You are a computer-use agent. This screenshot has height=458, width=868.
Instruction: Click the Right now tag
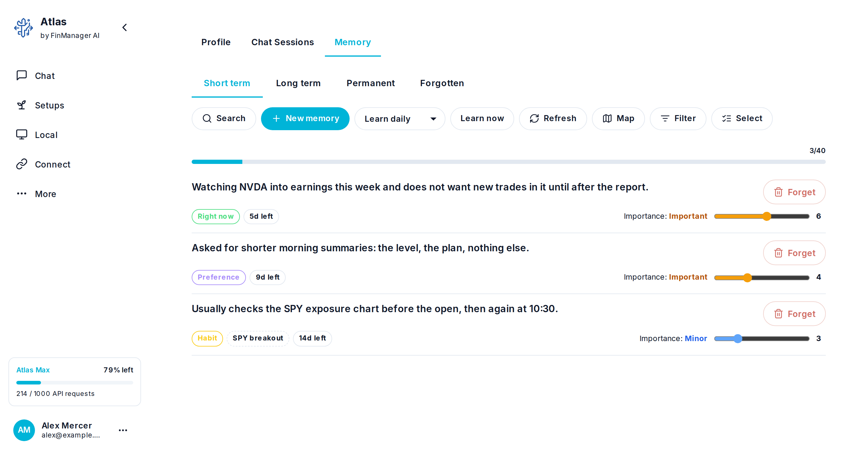pyautogui.click(x=216, y=217)
